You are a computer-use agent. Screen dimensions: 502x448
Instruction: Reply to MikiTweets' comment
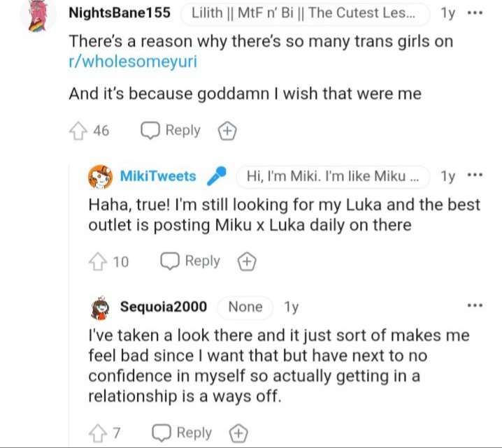click(x=190, y=261)
